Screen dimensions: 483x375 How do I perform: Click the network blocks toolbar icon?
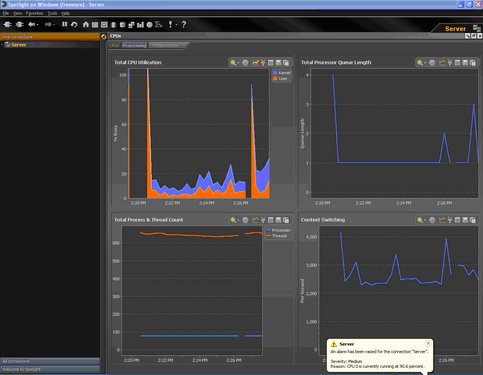(131, 25)
